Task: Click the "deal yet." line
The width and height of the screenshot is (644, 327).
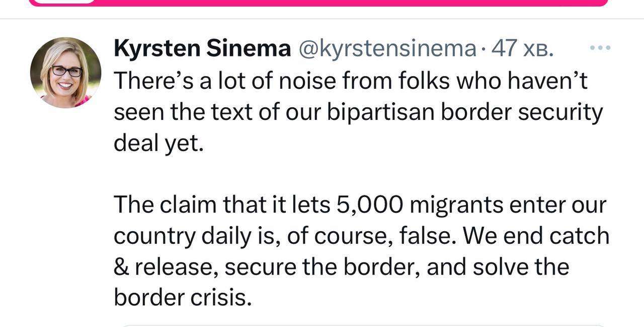Action: (159, 144)
